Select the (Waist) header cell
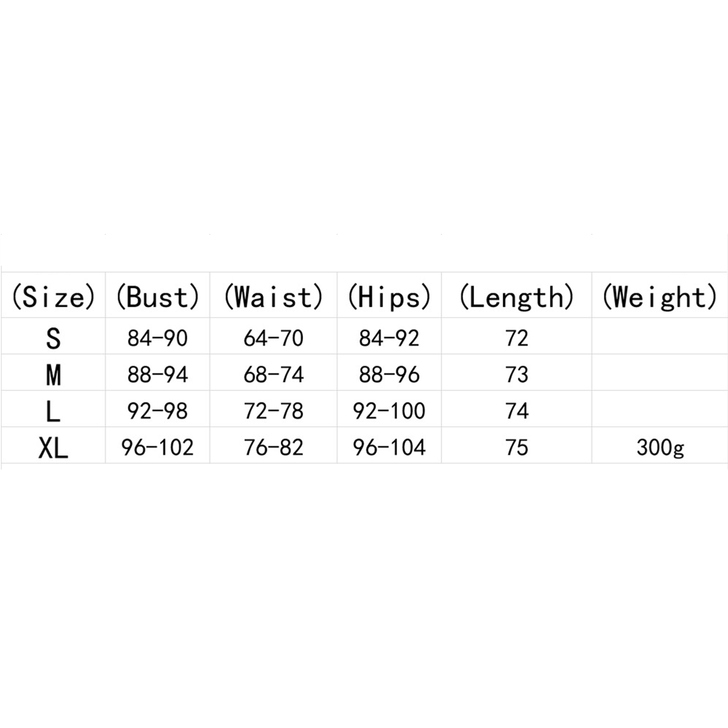This screenshot has width=728, height=728. click(273, 297)
